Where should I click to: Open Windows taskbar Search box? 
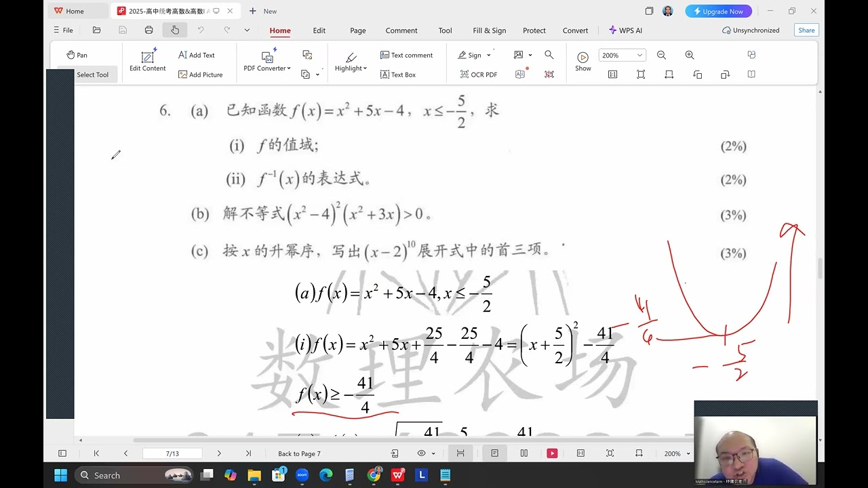pos(136,475)
